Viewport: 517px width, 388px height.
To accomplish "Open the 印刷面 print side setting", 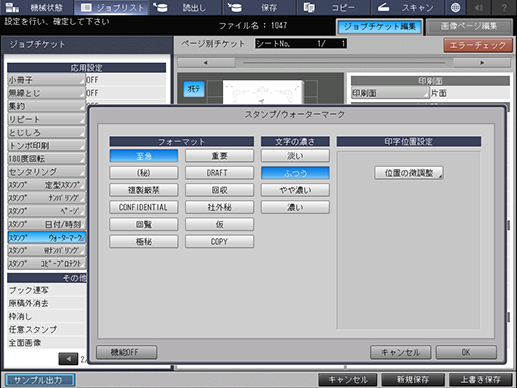I will tap(390, 93).
